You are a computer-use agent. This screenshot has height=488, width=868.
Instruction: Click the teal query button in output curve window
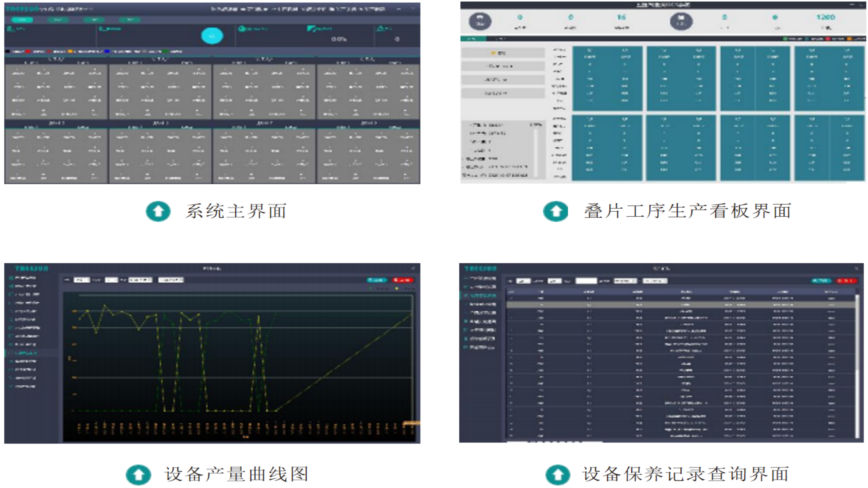(x=377, y=280)
